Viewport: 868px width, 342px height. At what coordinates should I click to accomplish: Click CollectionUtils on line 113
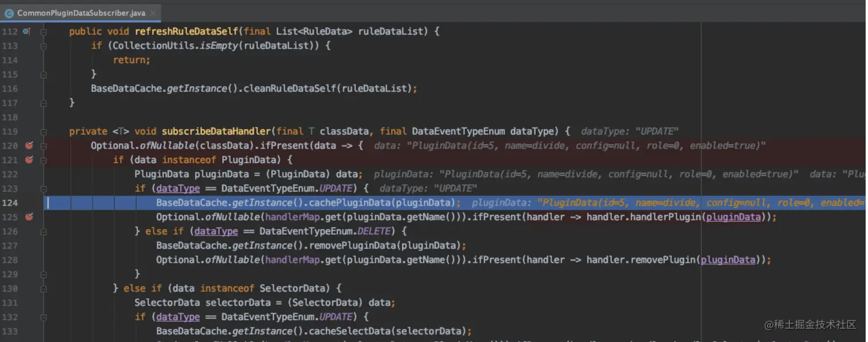154,46
